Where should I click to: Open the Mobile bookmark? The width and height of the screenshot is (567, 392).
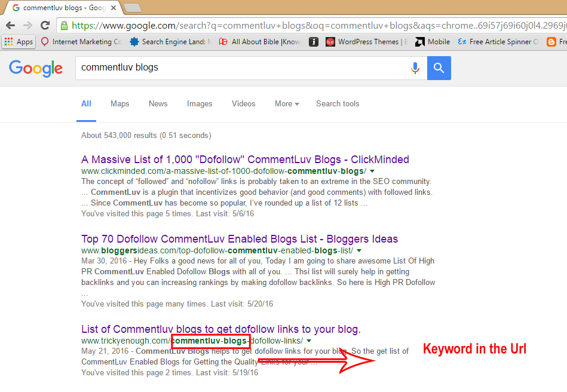tap(433, 42)
